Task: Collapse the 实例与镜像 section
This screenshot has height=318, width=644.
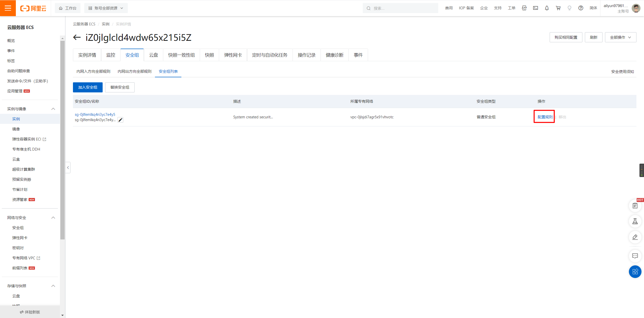Action: (53, 109)
